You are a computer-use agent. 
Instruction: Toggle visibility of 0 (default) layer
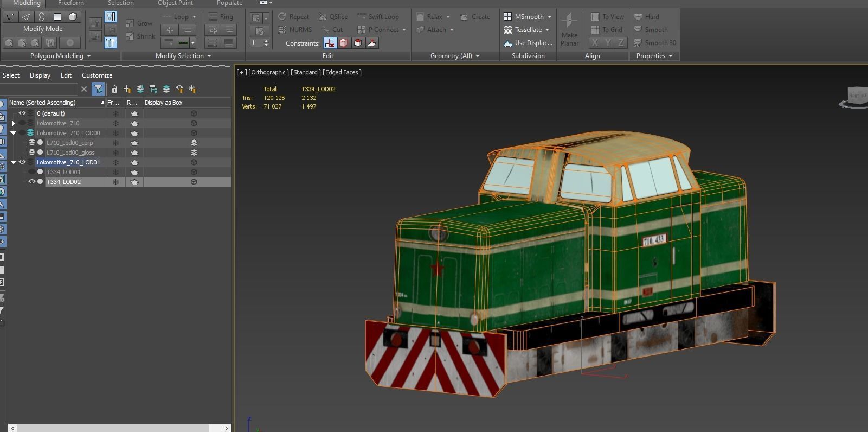pos(22,113)
